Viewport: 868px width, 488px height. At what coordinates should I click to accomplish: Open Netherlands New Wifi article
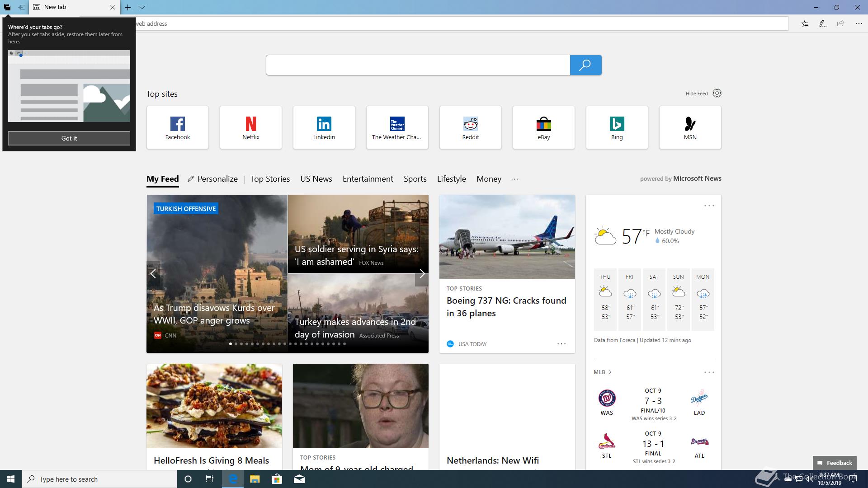coord(507,417)
